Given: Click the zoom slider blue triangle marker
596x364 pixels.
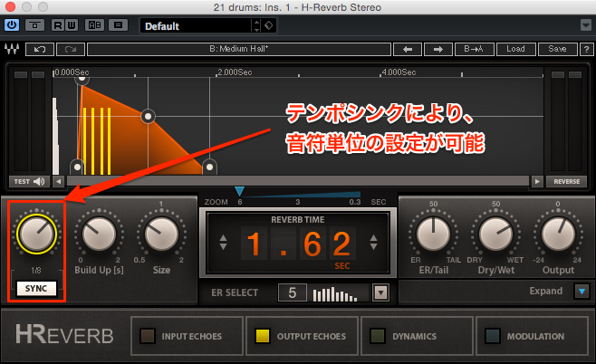Looking at the screenshot, I should (x=239, y=191).
